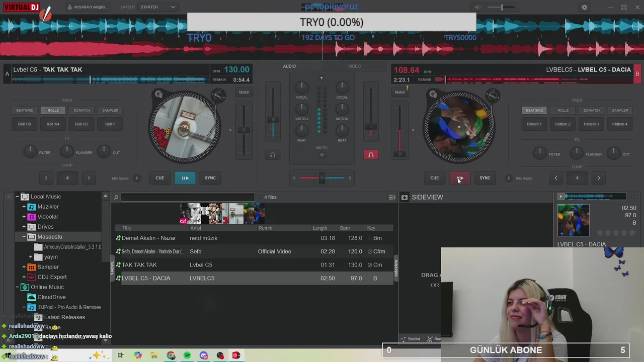Click the deck B pitch fader
The height and width of the screenshot is (362, 644).
(400, 154)
